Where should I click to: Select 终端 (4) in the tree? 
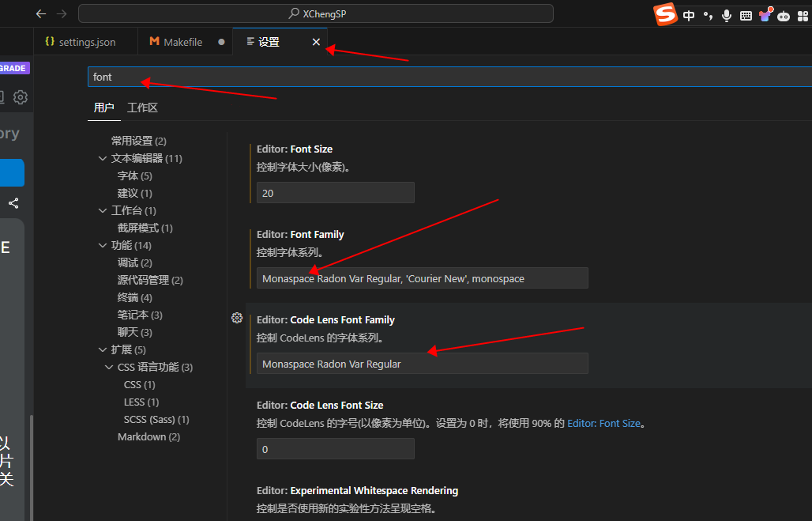[134, 297]
